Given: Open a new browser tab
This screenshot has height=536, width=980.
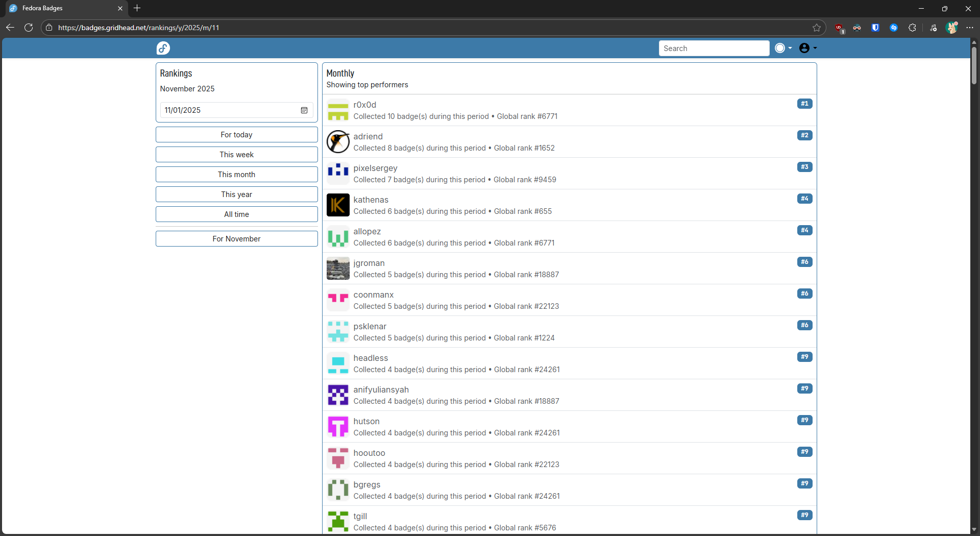Looking at the screenshot, I should pos(137,8).
